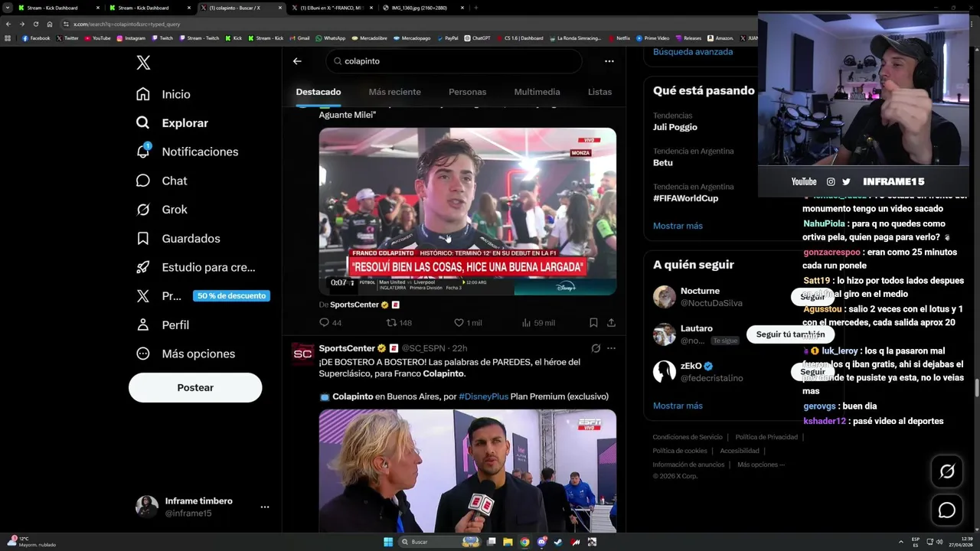Open SportsCenter avatar on second post
This screenshot has height=551, width=980.
click(x=303, y=354)
